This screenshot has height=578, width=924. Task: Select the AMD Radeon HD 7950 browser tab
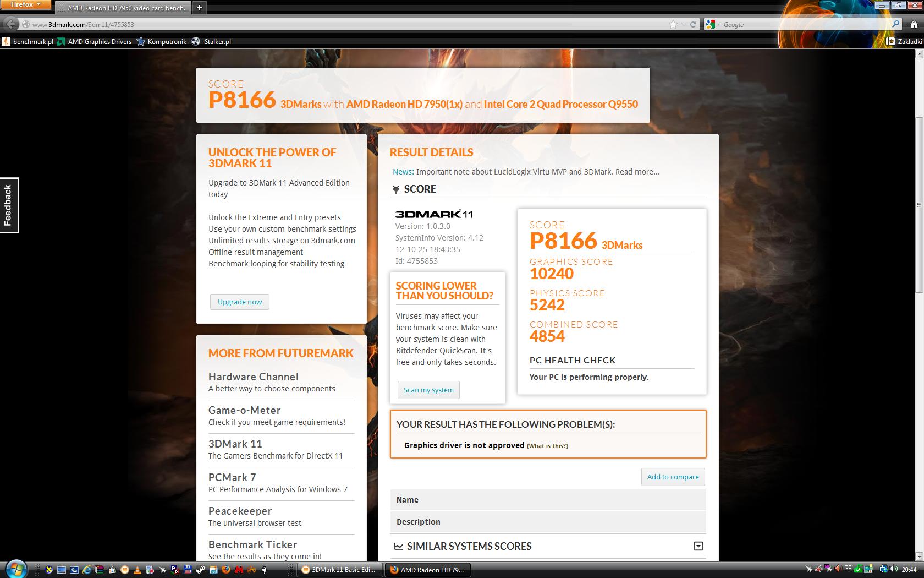tap(124, 8)
